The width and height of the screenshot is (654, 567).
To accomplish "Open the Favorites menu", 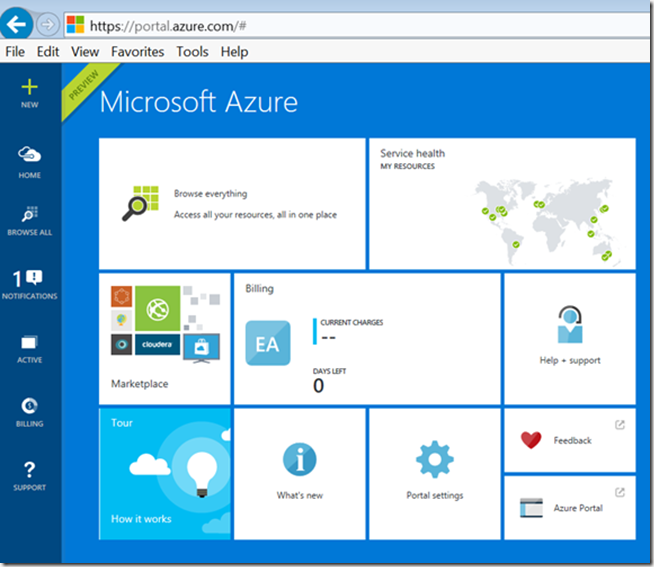I will click(x=138, y=52).
